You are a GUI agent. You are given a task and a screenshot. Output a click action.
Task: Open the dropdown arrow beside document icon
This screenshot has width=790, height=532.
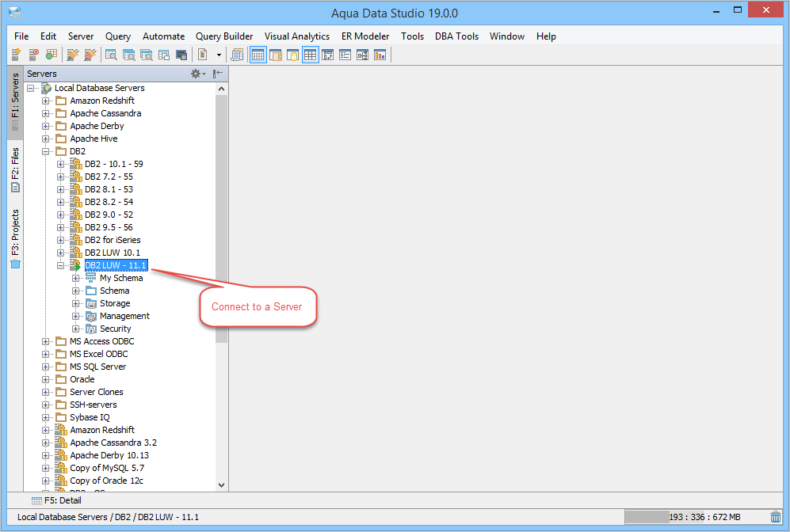tap(219, 55)
